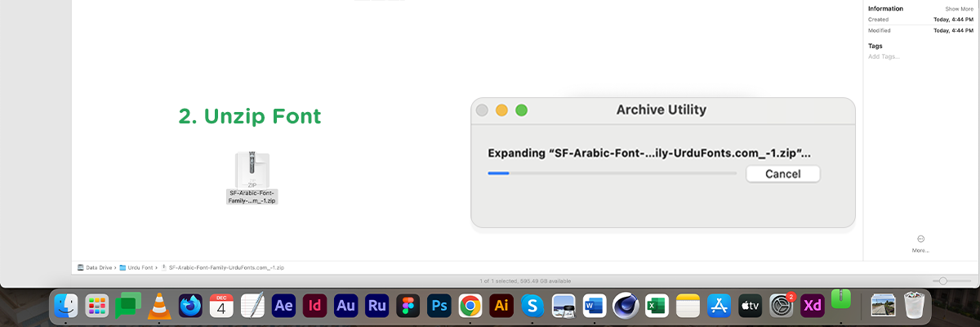Viewport: 980px width, 327px height.
Task: Open the More actions button
Action: 920,239
